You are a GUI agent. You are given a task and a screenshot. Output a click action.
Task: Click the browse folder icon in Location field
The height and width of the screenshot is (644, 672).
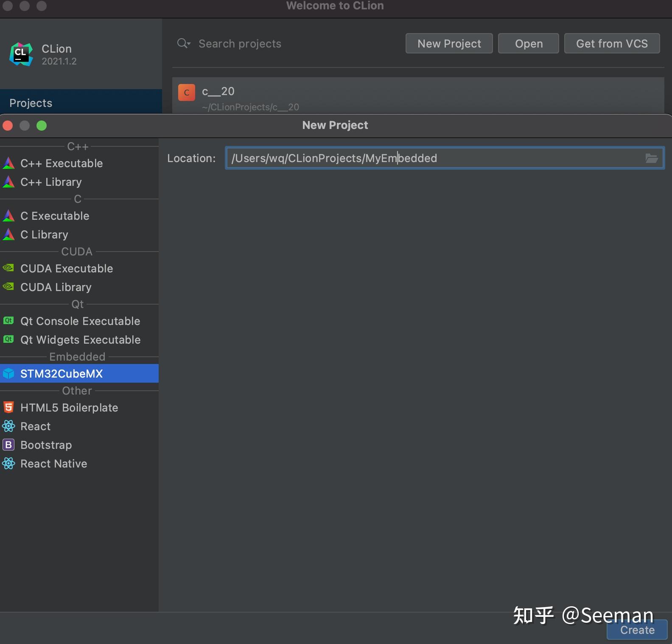coord(652,158)
